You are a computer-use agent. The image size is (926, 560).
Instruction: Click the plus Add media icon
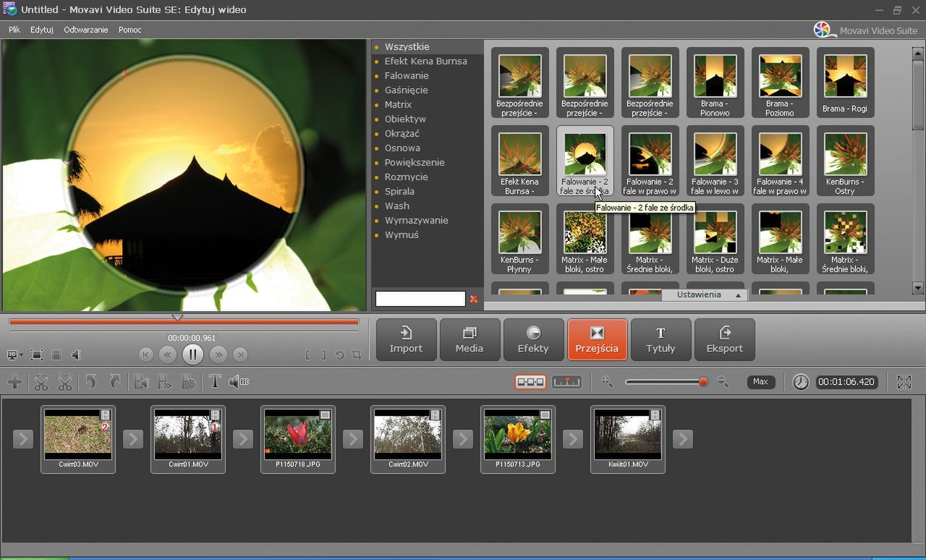tap(14, 381)
